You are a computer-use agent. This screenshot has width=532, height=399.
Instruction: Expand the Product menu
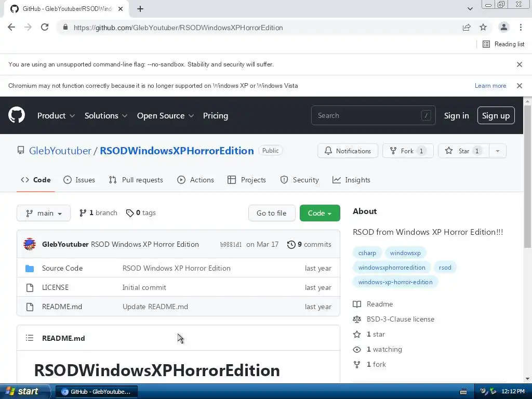pyautogui.click(x=56, y=116)
